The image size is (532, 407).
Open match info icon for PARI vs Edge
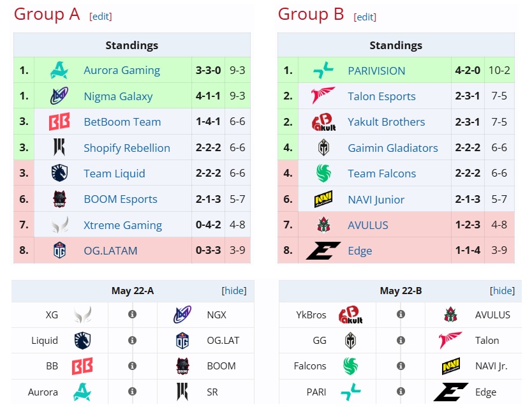point(401,392)
